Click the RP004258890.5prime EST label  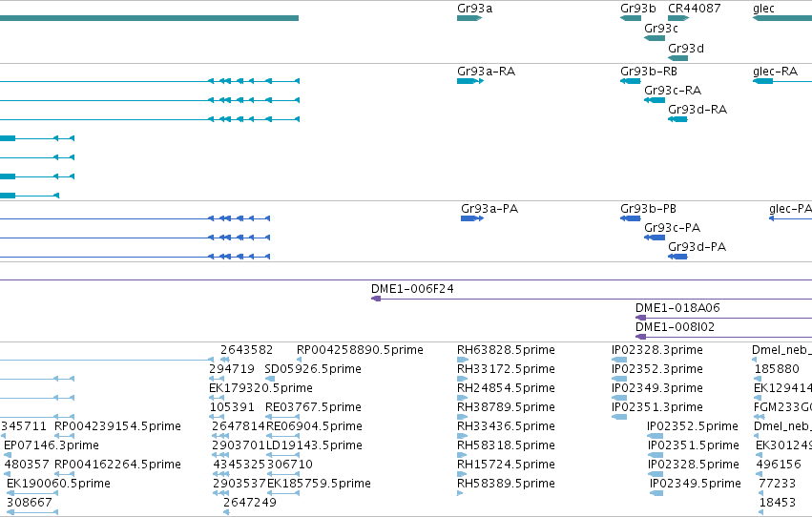click(360, 350)
